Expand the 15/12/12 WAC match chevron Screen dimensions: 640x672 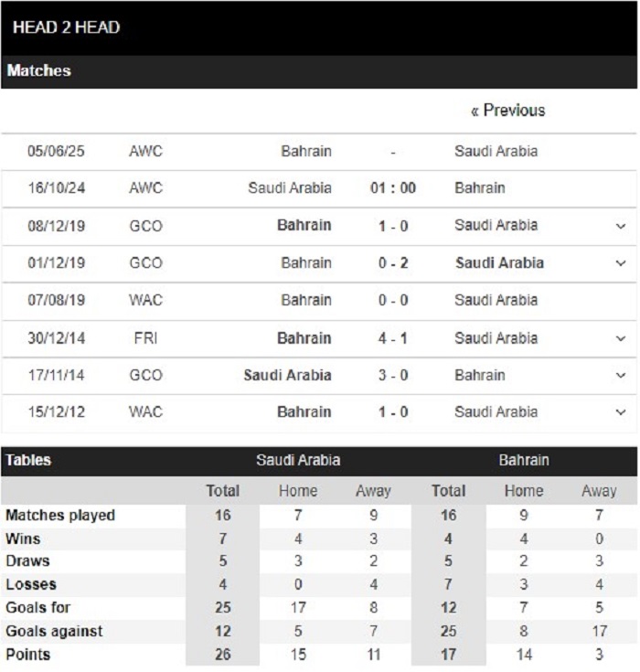pos(621,411)
